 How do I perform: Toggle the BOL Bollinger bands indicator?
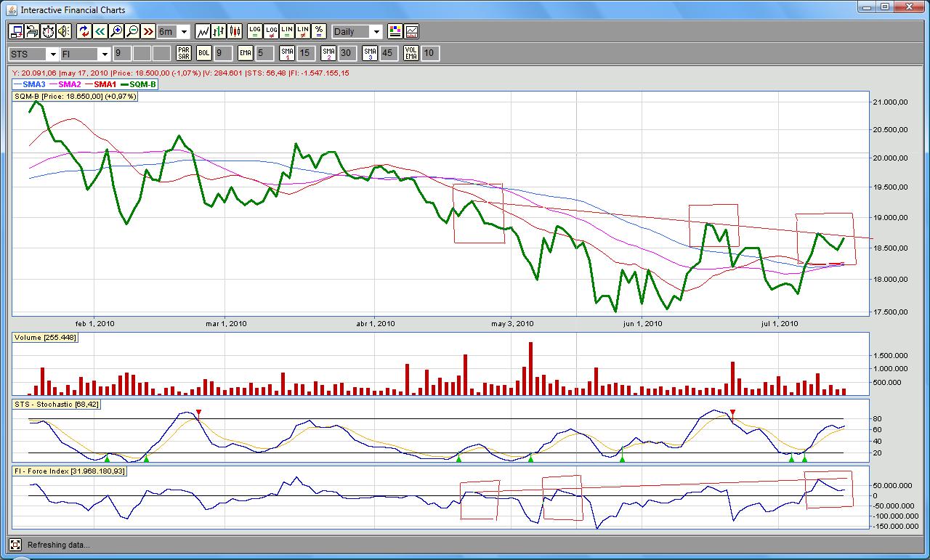[x=204, y=53]
